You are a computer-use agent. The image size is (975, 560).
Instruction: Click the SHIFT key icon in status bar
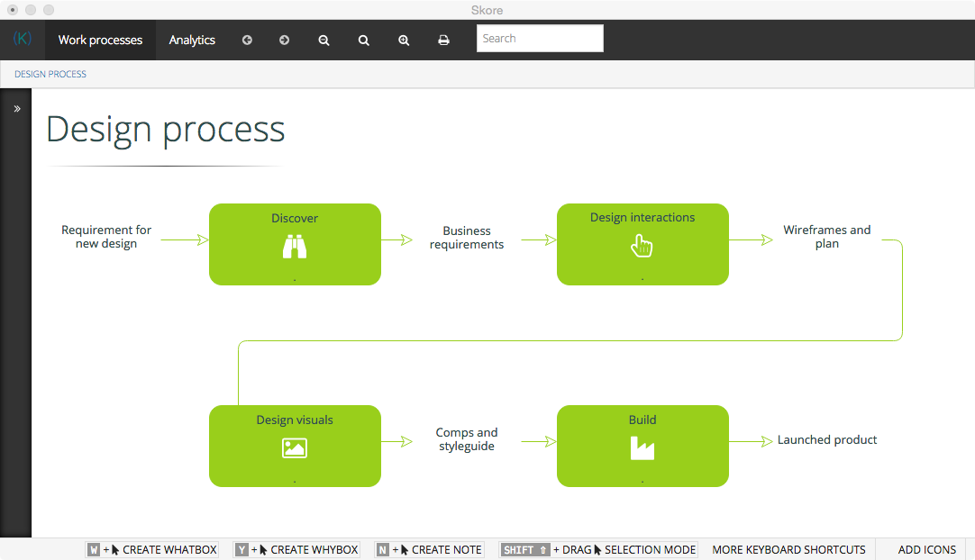point(525,550)
